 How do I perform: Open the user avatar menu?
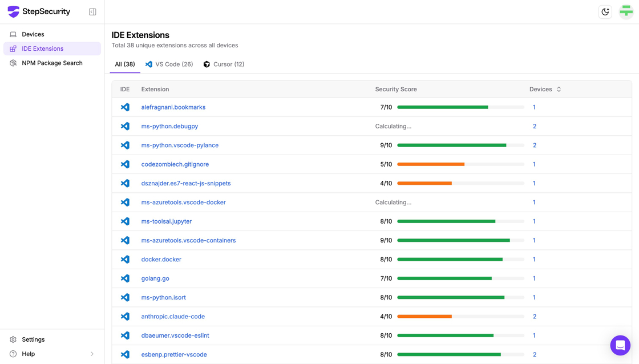[x=626, y=12]
